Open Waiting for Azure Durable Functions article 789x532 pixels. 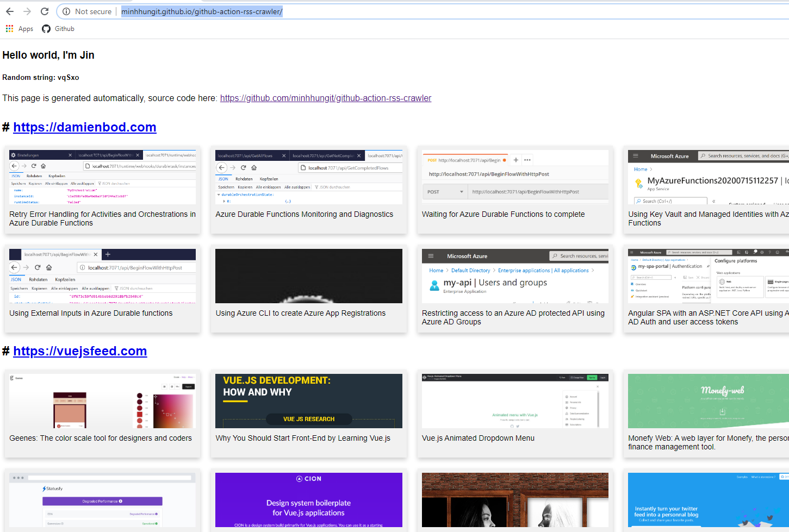click(503, 214)
